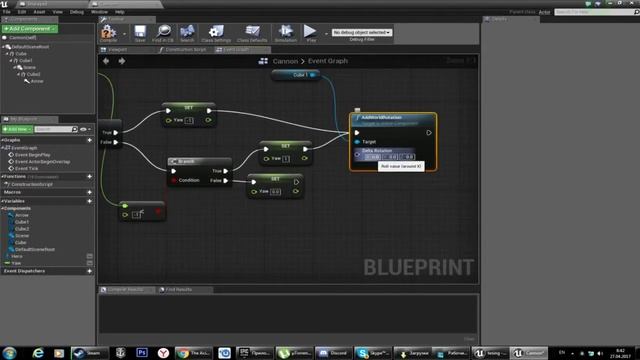Open the debug object selector dropdown
This screenshot has width=640, height=360.
tap(362, 32)
